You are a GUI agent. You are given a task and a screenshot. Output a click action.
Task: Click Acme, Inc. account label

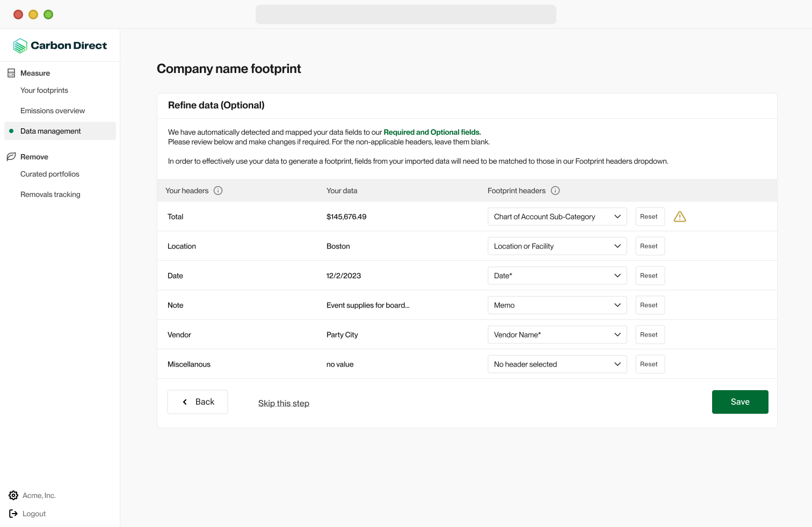pyautogui.click(x=39, y=495)
